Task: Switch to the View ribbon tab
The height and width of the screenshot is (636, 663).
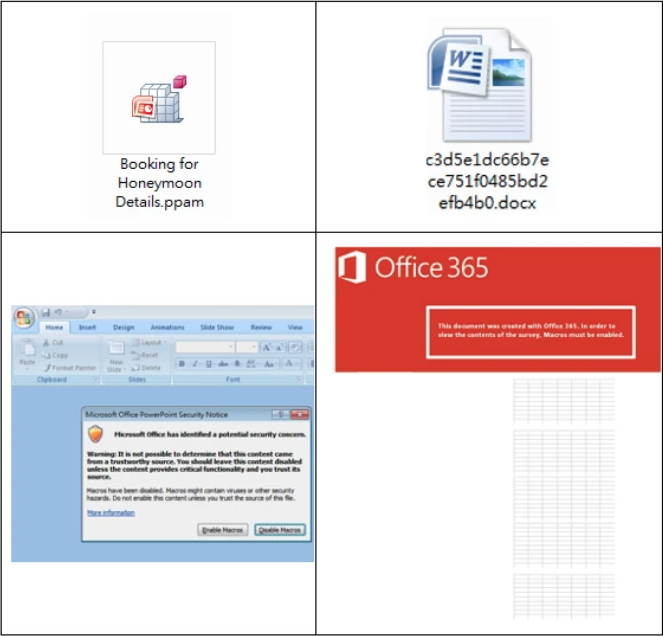Action: point(295,327)
